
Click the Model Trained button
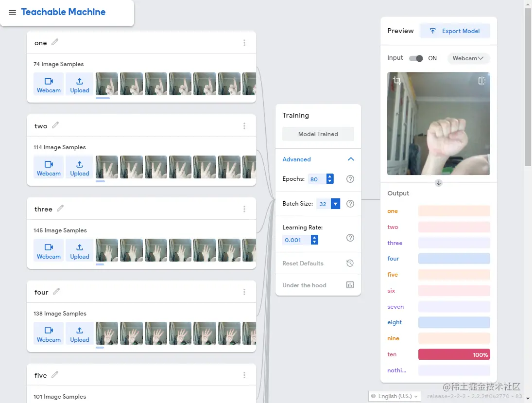(x=318, y=134)
